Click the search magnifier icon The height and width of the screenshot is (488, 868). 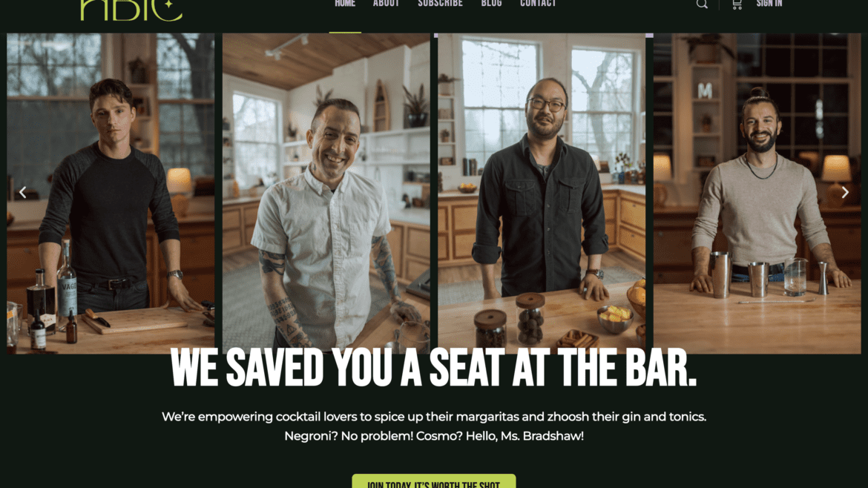[702, 4]
